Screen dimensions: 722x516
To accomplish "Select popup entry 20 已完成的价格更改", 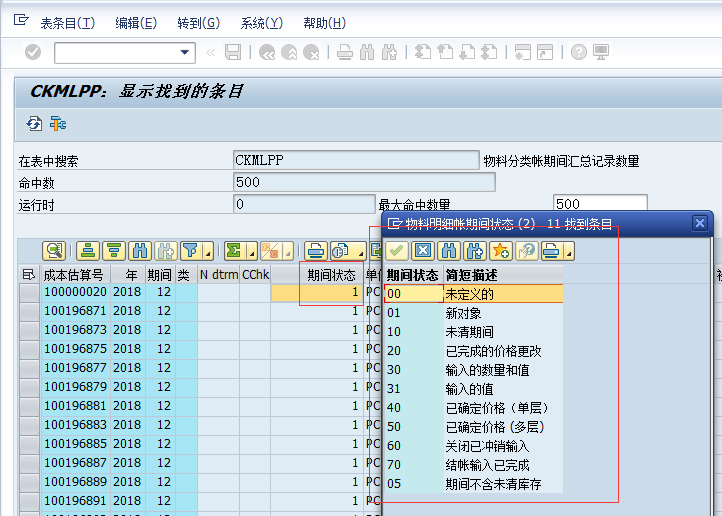I will tap(474, 351).
